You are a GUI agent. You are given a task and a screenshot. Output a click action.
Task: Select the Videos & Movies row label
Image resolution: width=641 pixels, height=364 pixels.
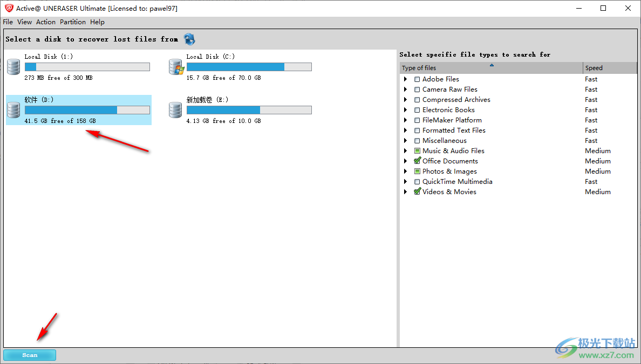[449, 191]
